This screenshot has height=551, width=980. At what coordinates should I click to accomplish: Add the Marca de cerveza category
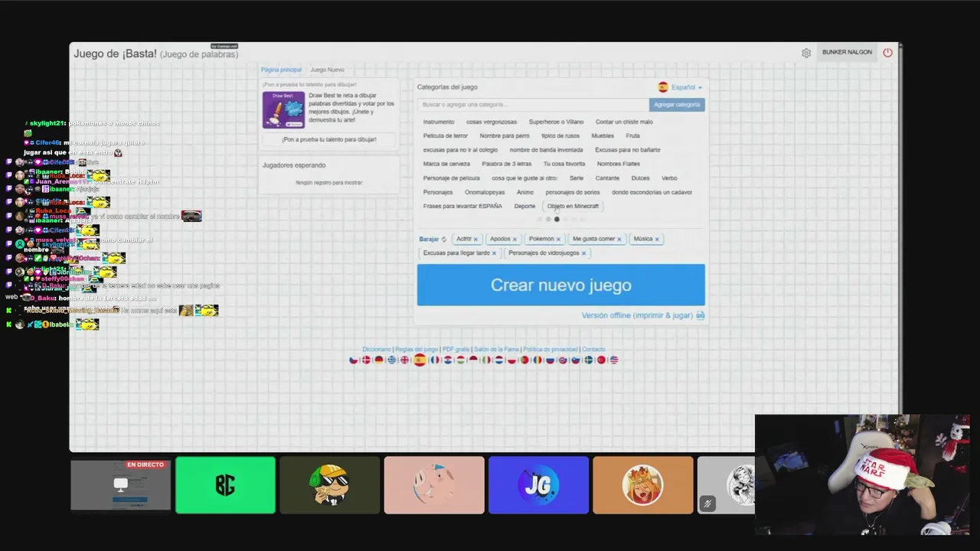[x=446, y=165]
